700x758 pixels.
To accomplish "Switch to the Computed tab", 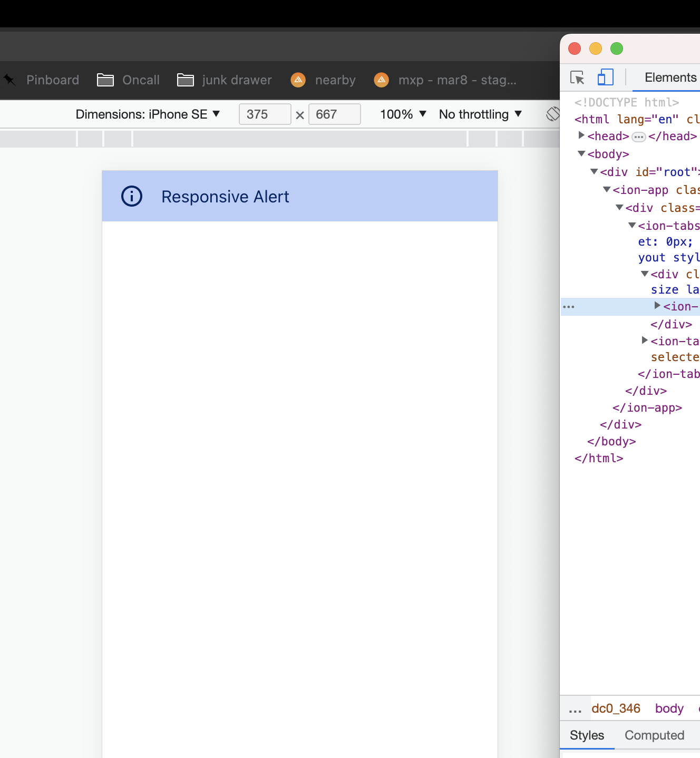I will [x=654, y=735].
